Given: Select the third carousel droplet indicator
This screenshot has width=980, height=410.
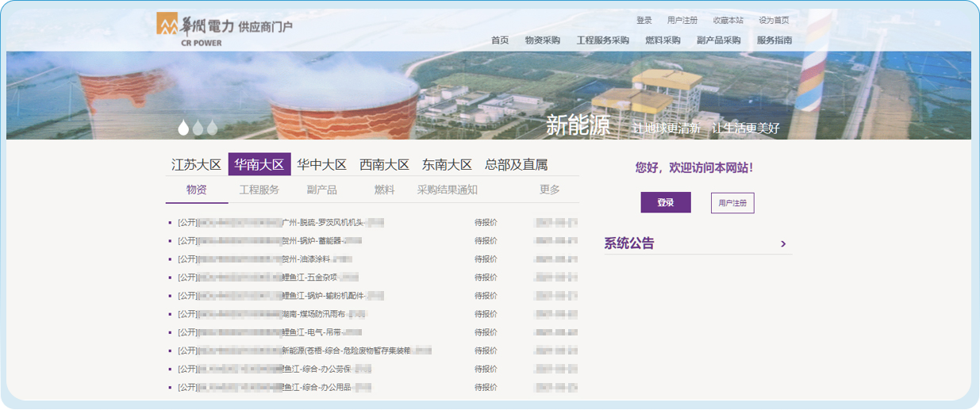Looking at the screenshot, I should click(212, 127).
